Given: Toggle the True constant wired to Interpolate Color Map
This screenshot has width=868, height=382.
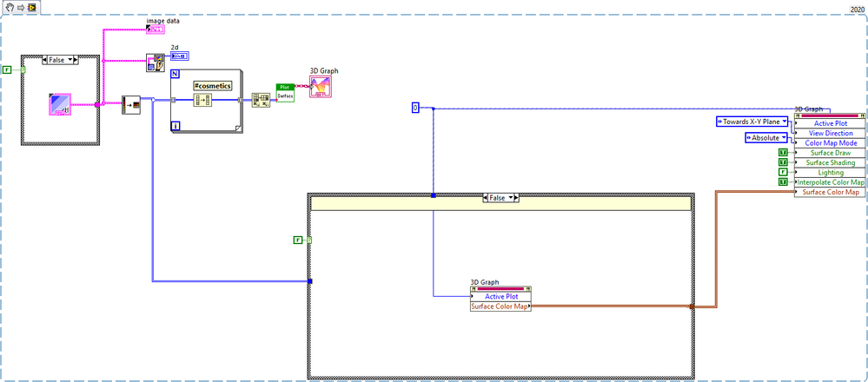Looking at the screenshot, I should point(783,181).
